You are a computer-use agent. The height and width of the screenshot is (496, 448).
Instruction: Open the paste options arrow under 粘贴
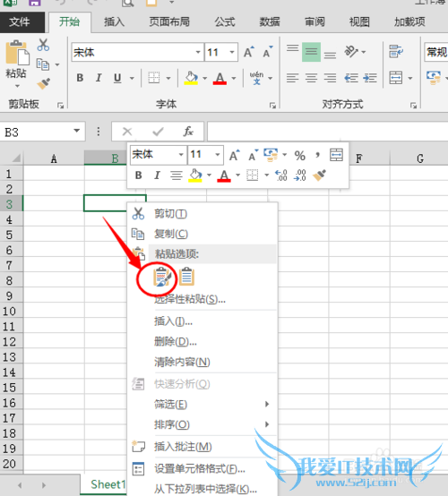pyautogui.click(x=17, y=86)
